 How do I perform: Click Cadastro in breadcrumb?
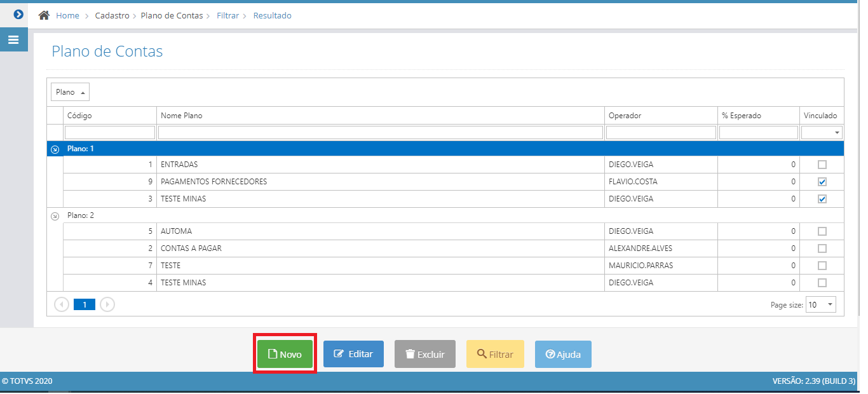coord(112,15)
